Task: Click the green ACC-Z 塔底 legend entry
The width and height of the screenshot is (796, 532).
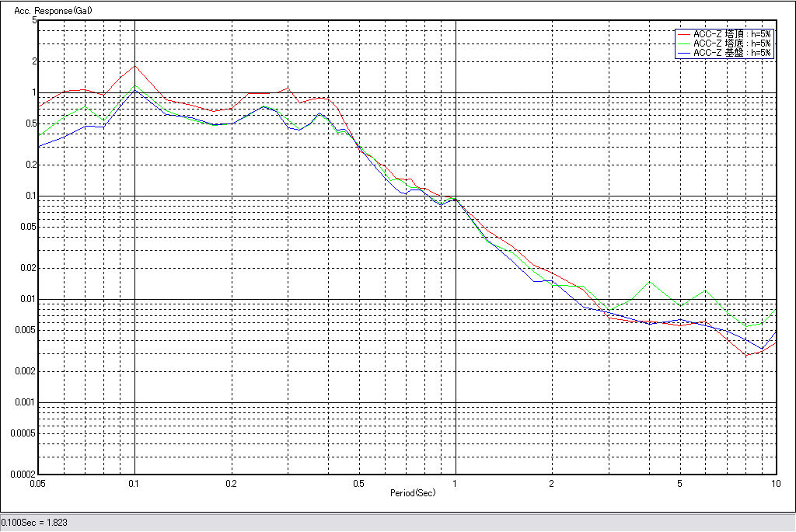Action: pyautogui.click(x=731, y=43)
